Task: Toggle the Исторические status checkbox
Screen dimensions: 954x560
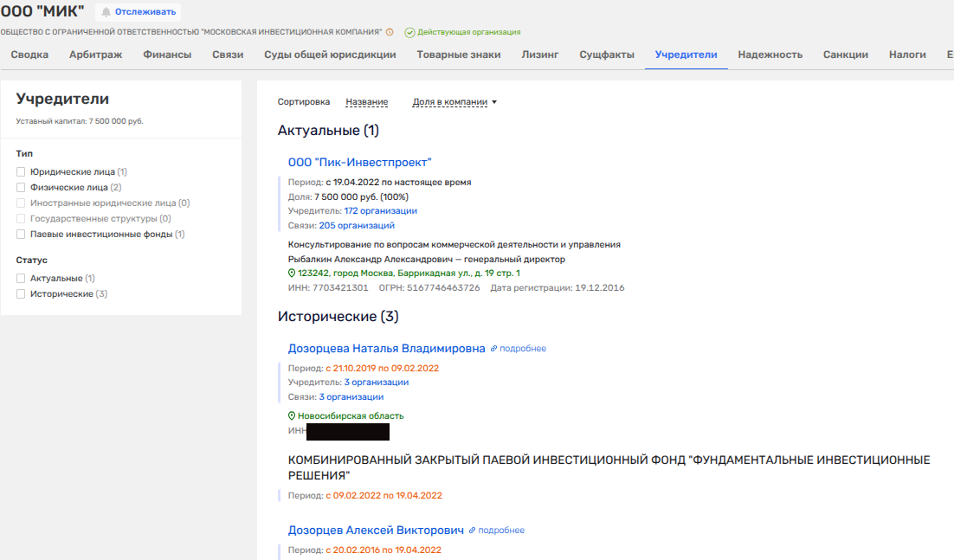Action: (x=21, y=294)
